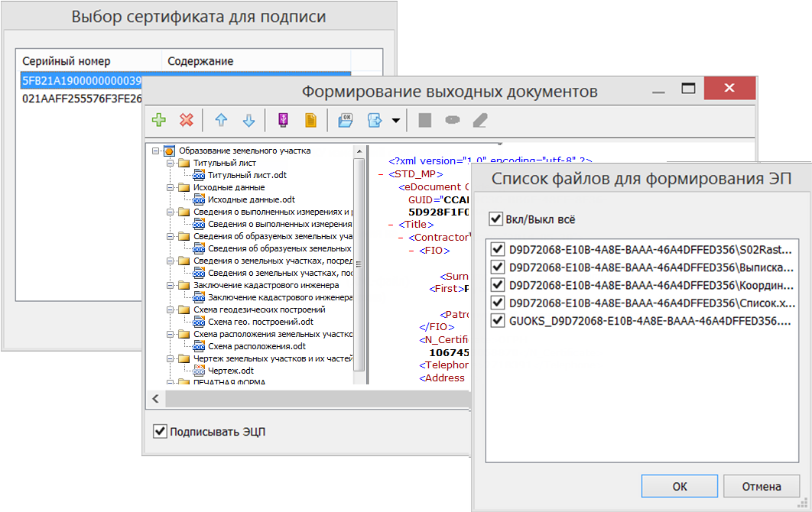This screenshot has width=812, height=512.
Task: Click the grey square toolbar icon
Action: [x=425, y=120]
